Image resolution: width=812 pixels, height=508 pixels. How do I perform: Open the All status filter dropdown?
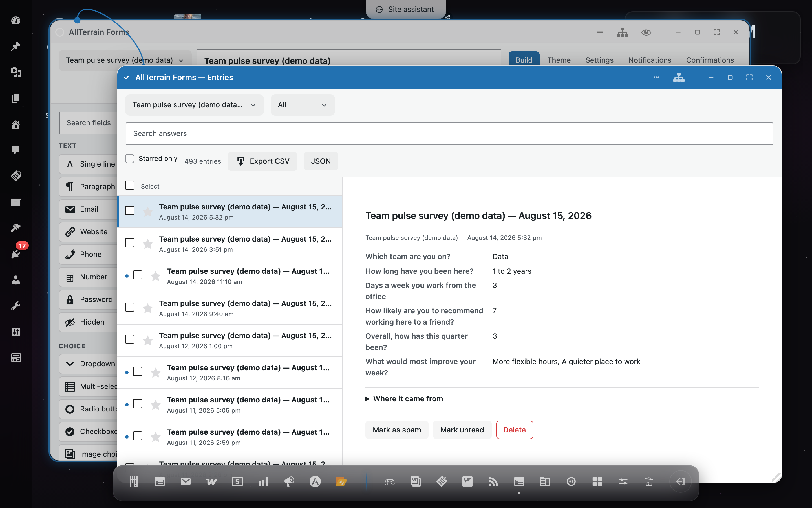click(302, 105)
